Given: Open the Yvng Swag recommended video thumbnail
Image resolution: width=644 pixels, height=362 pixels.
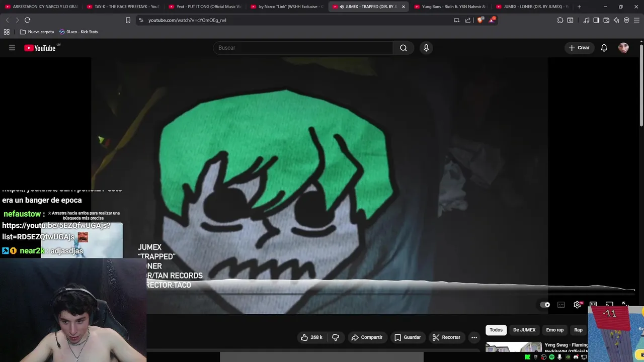Looking at the screenshot, I should coord(514,347).
